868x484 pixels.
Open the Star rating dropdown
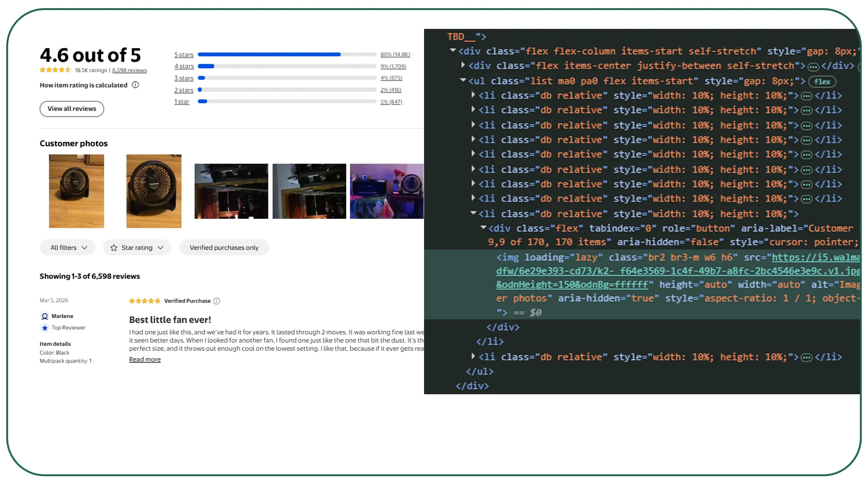(137, 247)
